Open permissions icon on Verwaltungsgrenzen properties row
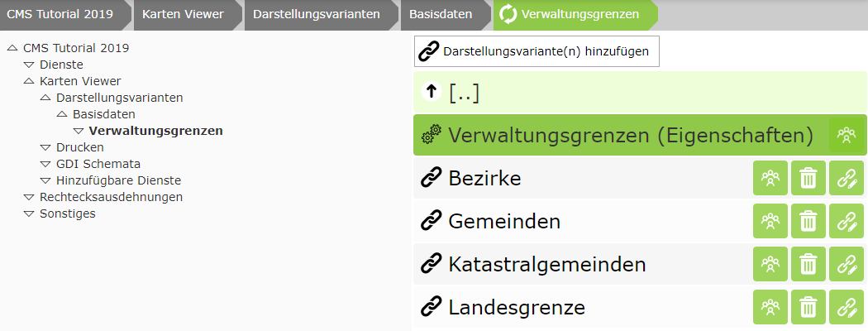 click(847, 135)
